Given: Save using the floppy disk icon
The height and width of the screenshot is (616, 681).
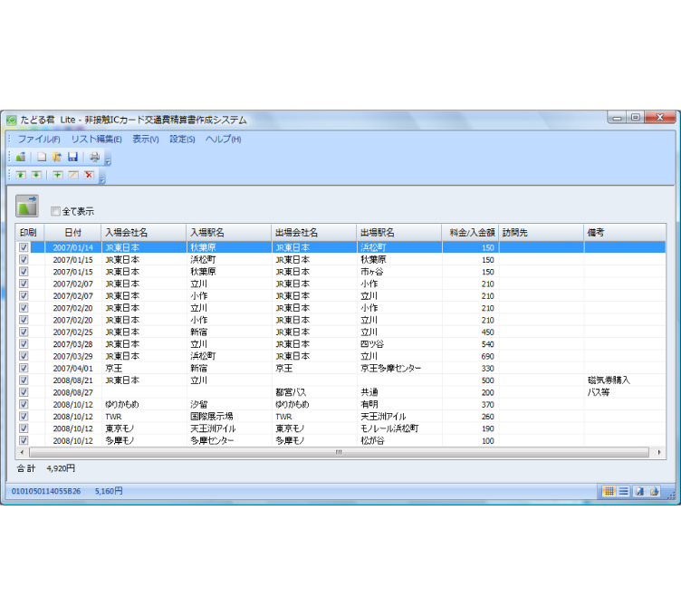Looking at the screenshot, I should click(73, 157).
